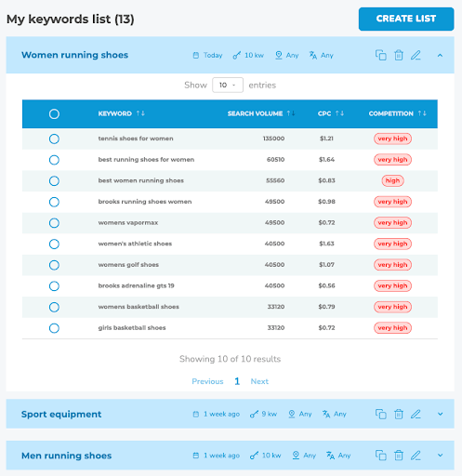Edit the Women running shoes list name
The width and height of the screenshot is (462, 476).
click(x=416, y=55)
